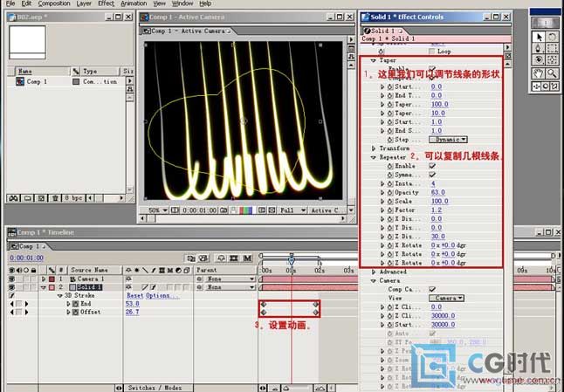Toggle the 3D Stroke effect switch
This screenshot has width=564, height=392.
(11, 296)
